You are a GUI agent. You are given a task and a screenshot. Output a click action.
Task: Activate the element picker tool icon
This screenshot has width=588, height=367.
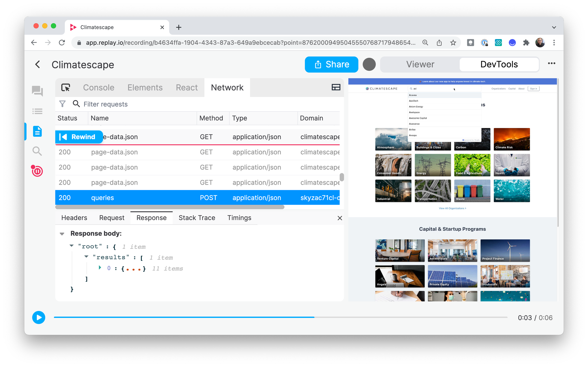pyautogui.click(x=66, y=88)
